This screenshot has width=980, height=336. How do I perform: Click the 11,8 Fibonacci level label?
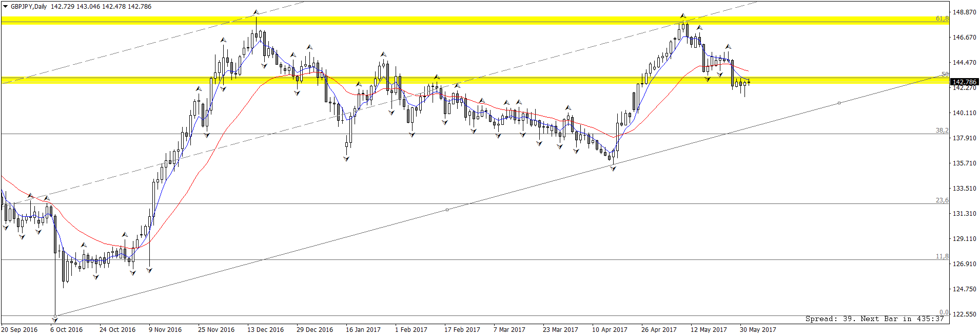[x=942, y=256]
